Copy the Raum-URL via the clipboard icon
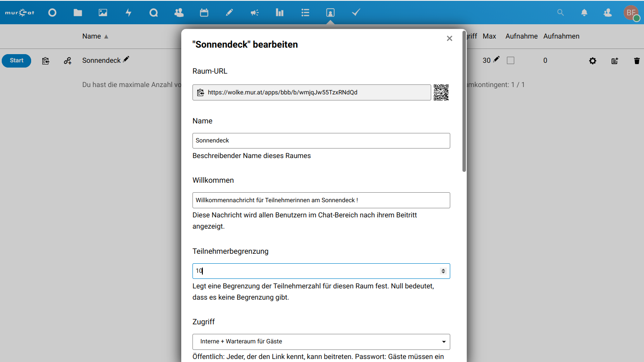 (201, 92)
